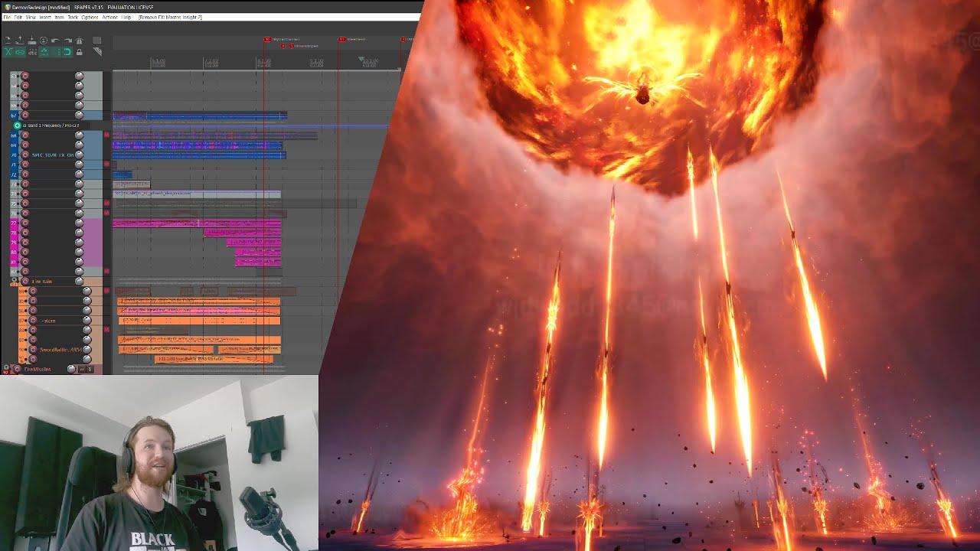Record-arm track 80
Screen dimensions: 980x551
[24, 252]
